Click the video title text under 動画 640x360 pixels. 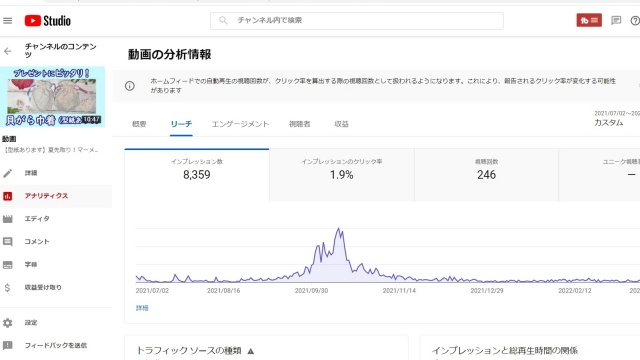pos(51,150)
